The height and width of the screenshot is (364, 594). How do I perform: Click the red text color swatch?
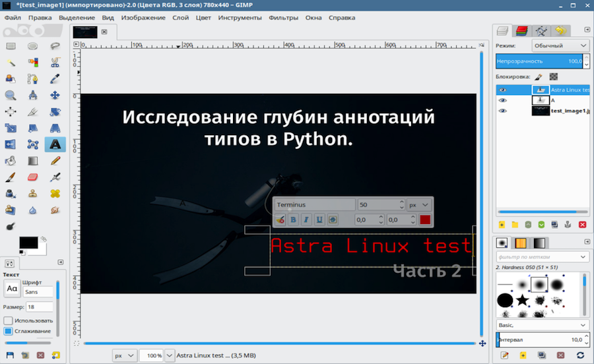pyautogui.click(x=425, y=220)
